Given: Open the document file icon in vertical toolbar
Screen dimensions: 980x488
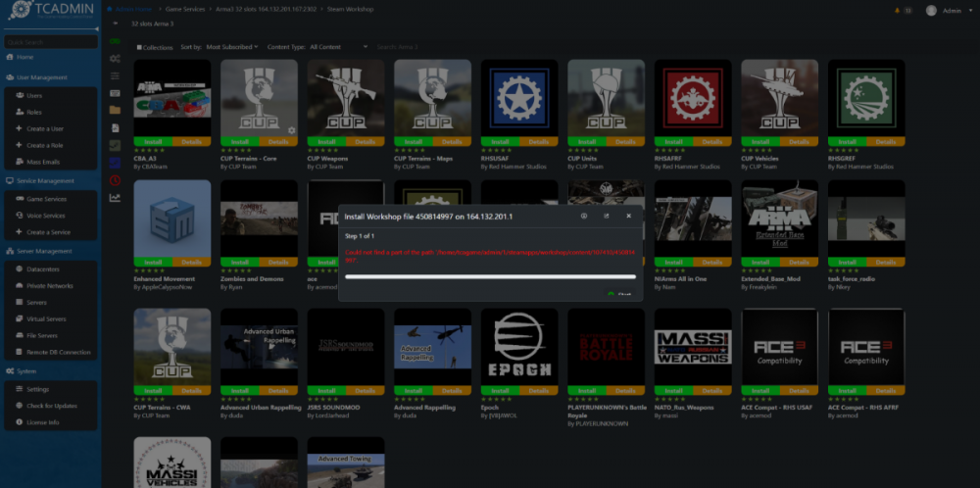Looking at the screenshot, I should coord(115,127).
